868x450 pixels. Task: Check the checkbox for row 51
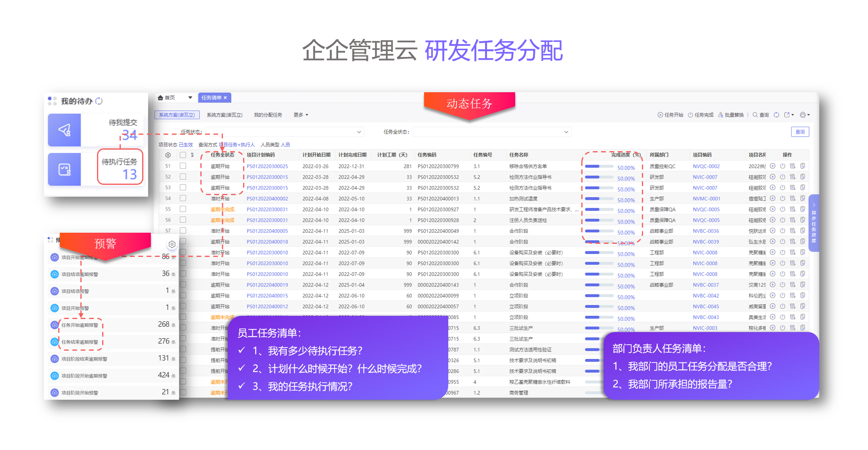coord(183,166)
